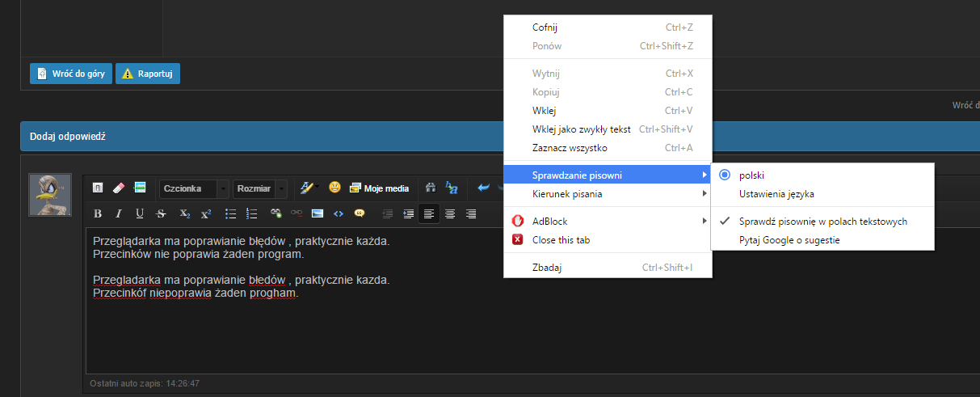Choose Wklej jako zwykły tekst
980x397 pixels.
[x=608, y=129]
